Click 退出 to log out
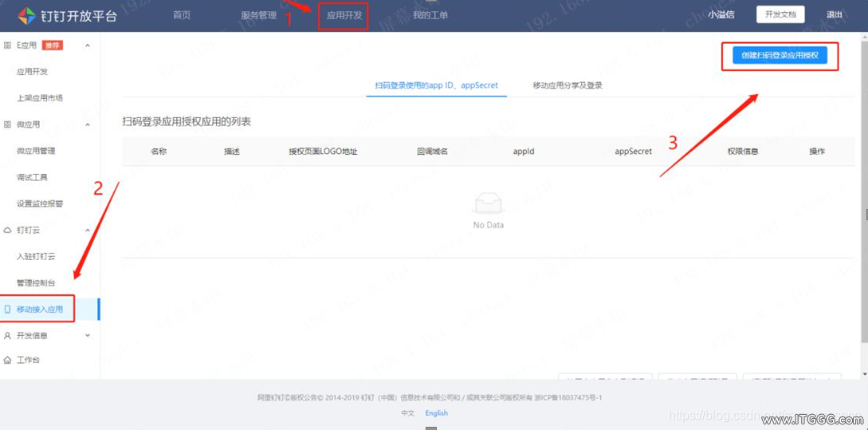This screenshot has height=430, width=868. tap(835, 15)
